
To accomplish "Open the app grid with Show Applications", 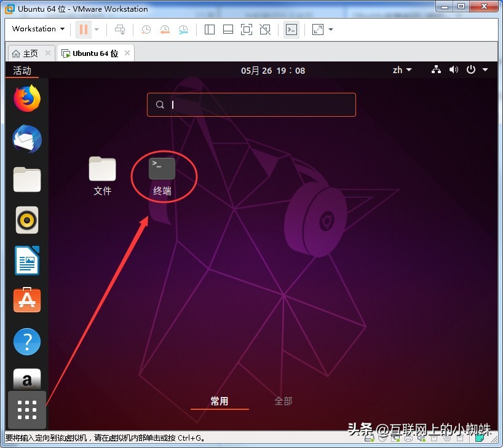I will [x=26, y=409].
